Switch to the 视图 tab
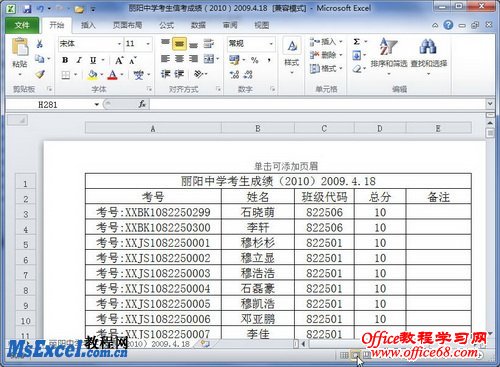The height and width of the screenshot is (367, 500). click(262, 25)
